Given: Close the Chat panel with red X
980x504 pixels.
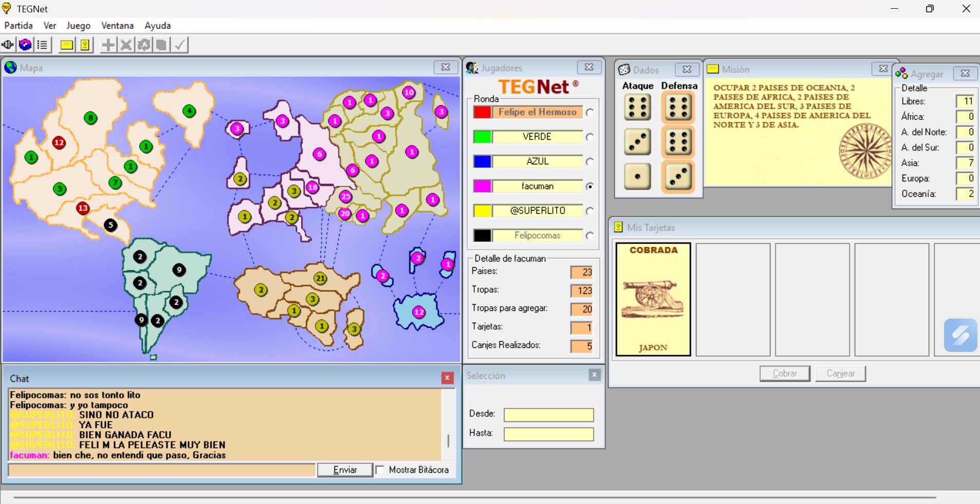Looking at the screenshot, I should click(x=447, y=378).
